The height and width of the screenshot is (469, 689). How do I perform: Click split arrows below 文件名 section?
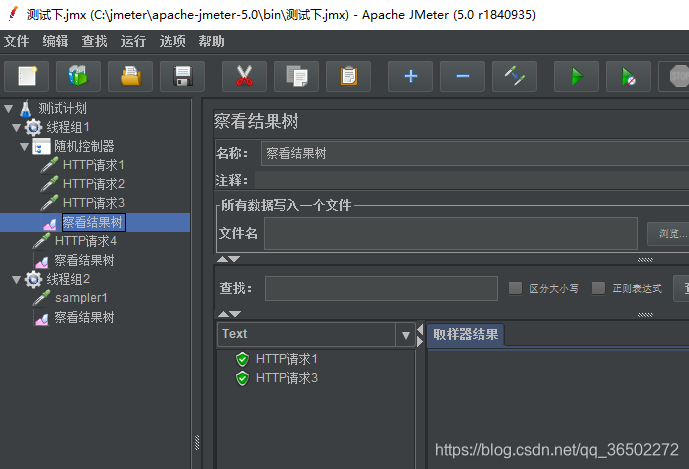tap(228, 259)
